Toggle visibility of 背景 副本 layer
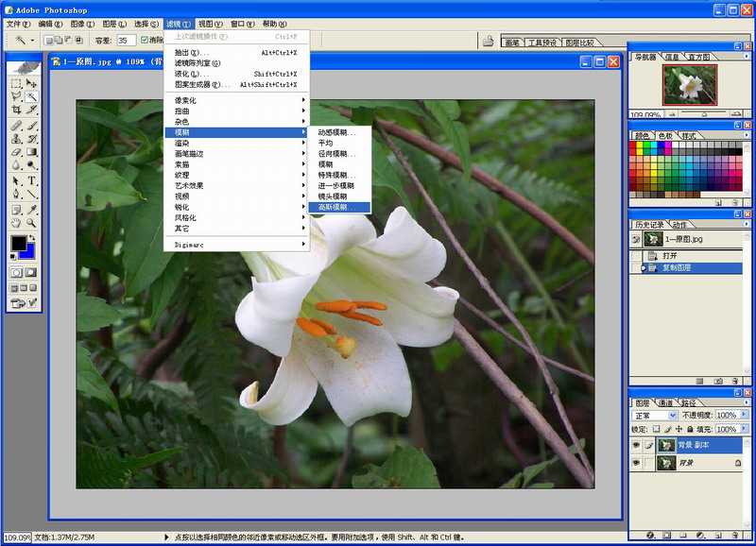The width and height of the screenshot is (756, 546). pos(637,445)
